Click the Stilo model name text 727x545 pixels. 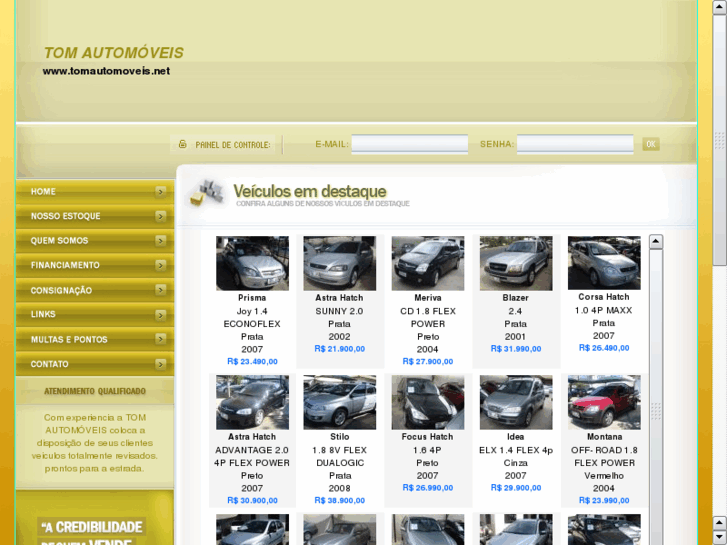339,437
